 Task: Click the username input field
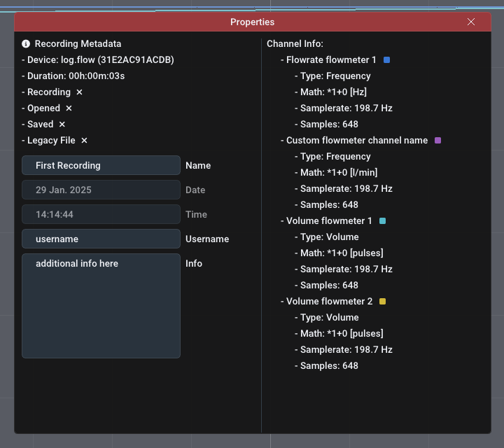click(101, 239)
